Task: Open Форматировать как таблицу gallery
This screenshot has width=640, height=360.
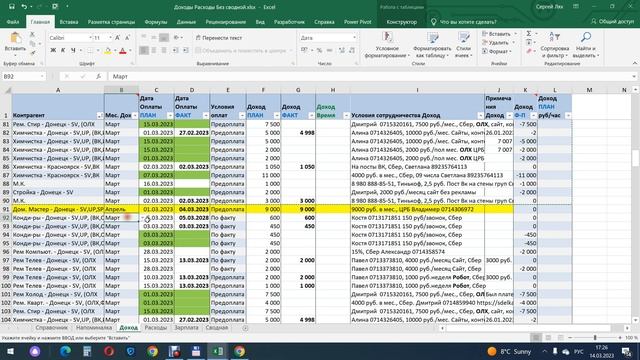Action: tap(432, 45)
